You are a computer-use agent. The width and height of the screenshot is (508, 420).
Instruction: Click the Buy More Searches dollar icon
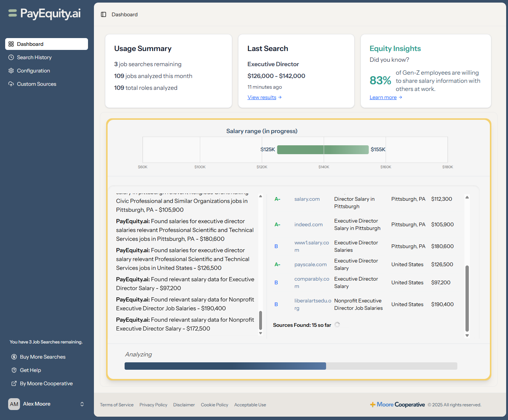coord(14,357)
